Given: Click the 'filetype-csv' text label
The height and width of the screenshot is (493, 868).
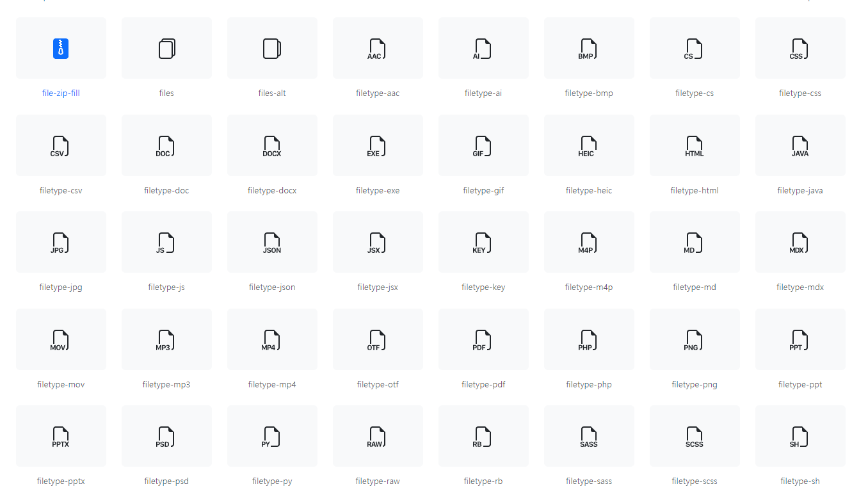Looking at the screenshot, I should [x=61, y=191].
